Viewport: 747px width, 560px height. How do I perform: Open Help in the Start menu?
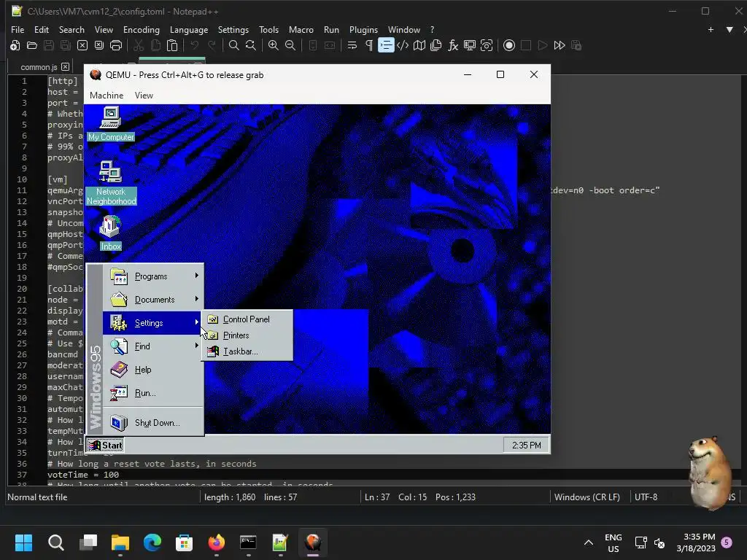click(x=153, y=370)
